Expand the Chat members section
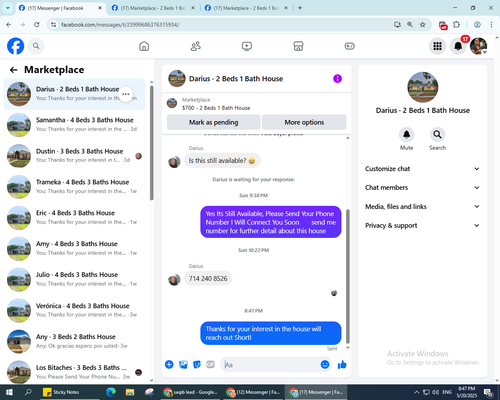 [x=422, y=187]
